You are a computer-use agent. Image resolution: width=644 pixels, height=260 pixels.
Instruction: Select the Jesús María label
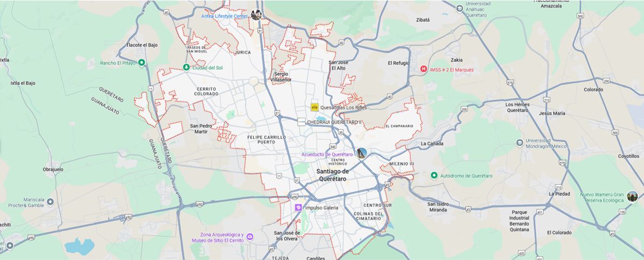(552, 113)
